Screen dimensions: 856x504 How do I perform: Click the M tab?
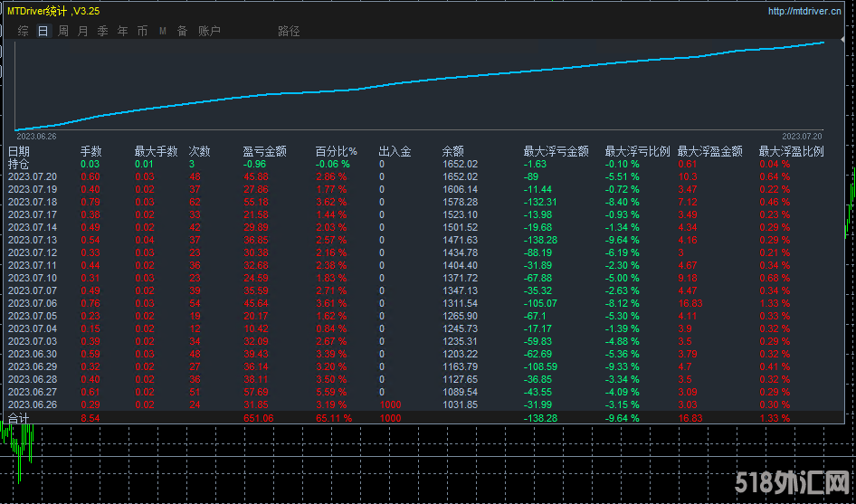[x=163, y=31]
